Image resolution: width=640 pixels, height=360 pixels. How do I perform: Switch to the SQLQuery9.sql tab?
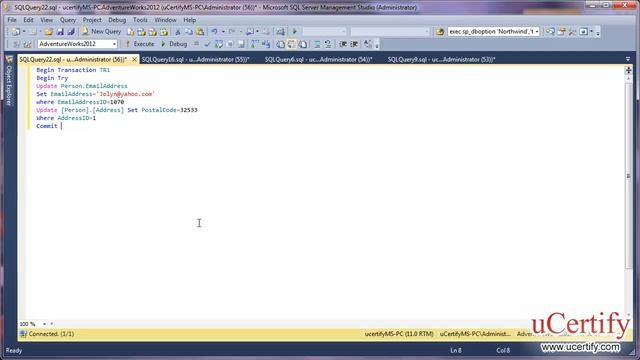point(441,59)
